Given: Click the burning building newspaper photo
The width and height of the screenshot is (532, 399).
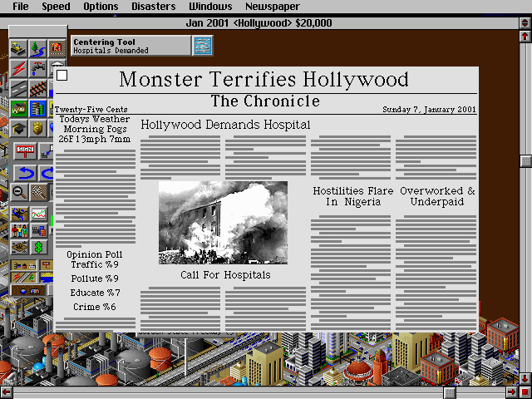Looking at the screenshot, I should pyautogui.click(x=223, y=223).
